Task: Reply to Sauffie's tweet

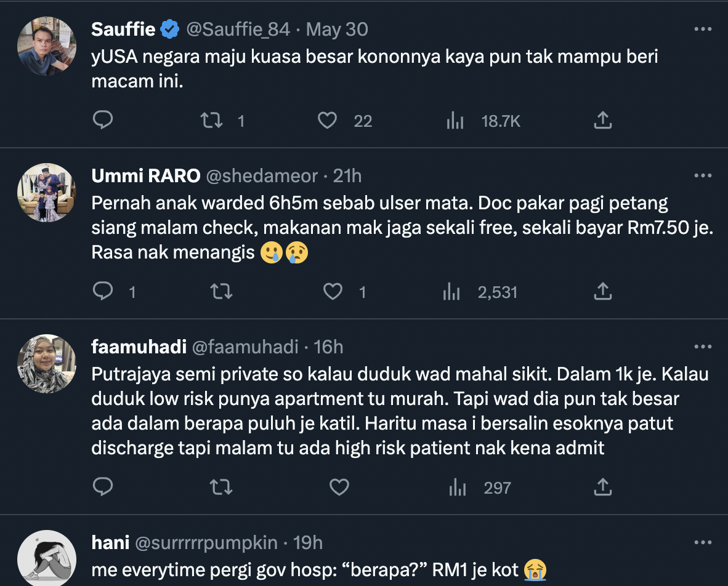Action: pos(102,121)
